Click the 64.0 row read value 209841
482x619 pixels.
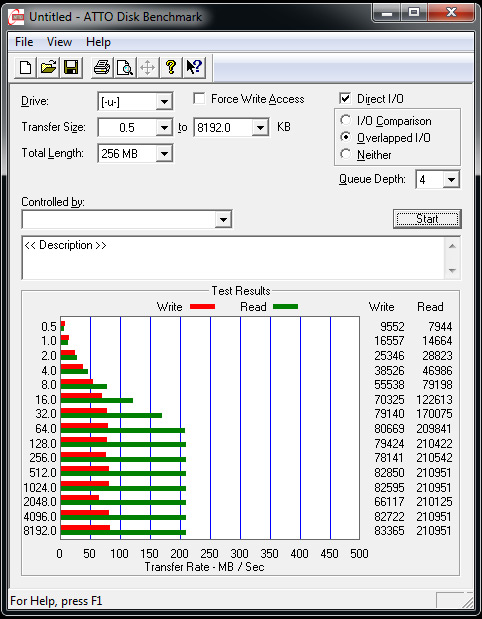[x=434, y=429]
